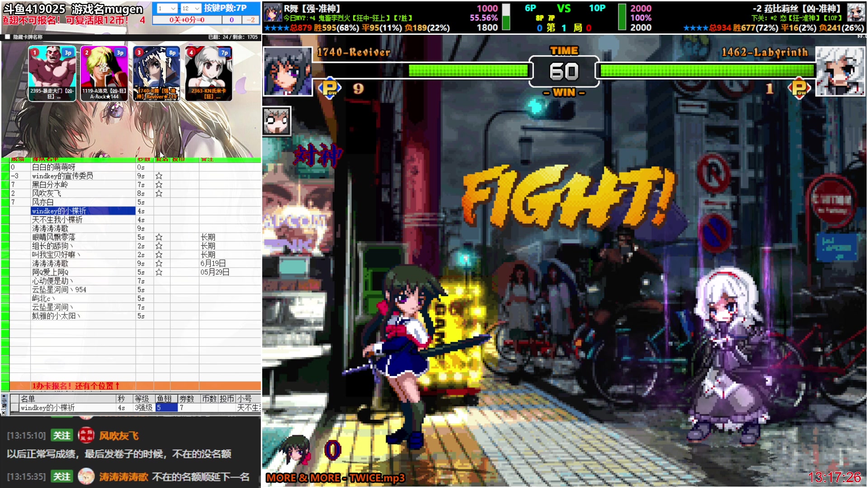Click the character stock icon at bottom-left of game
Screen dimensions: 868x488
pos(297,450)
